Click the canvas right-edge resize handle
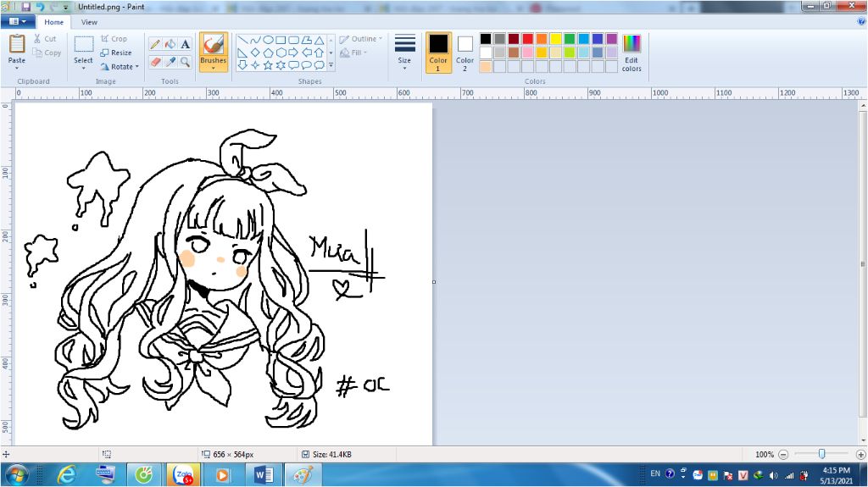Screen dimensions: 868x487 pos(434,282)
